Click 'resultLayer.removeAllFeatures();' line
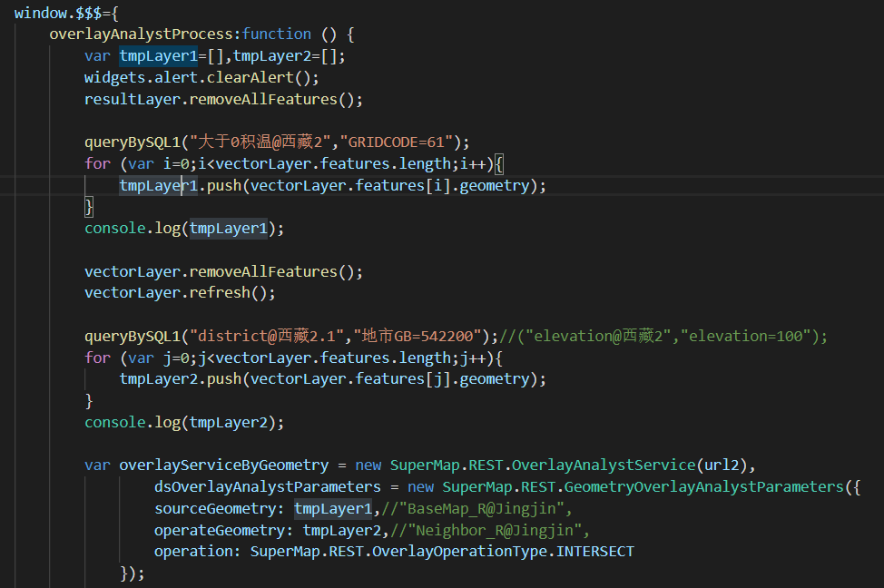 [223, 99]
